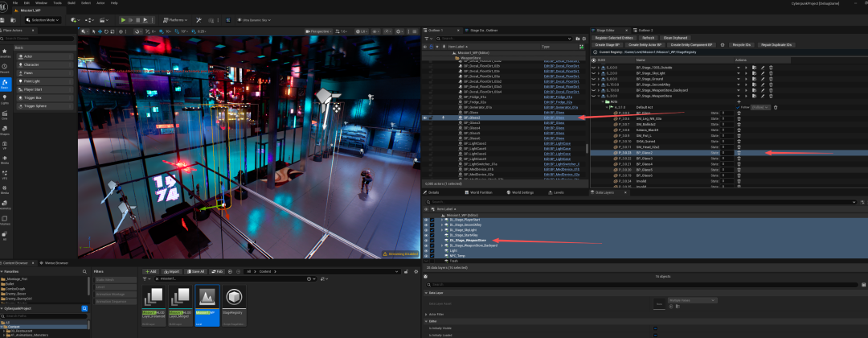Viewport: 868px width, 338px height.
Task: Collapse the Editor section in details
Action: click(426, 321)
